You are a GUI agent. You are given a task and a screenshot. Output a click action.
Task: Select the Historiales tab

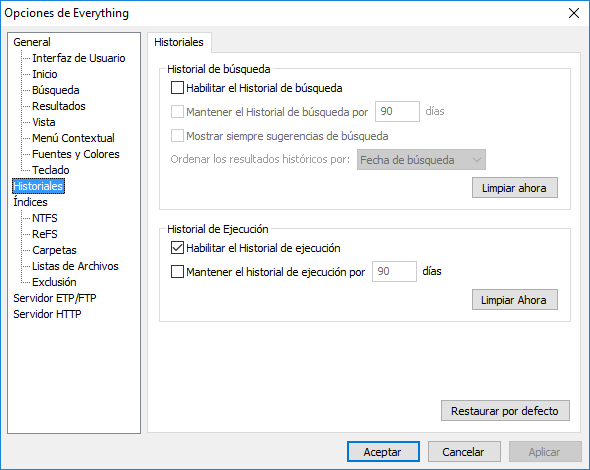click(179, 42)
